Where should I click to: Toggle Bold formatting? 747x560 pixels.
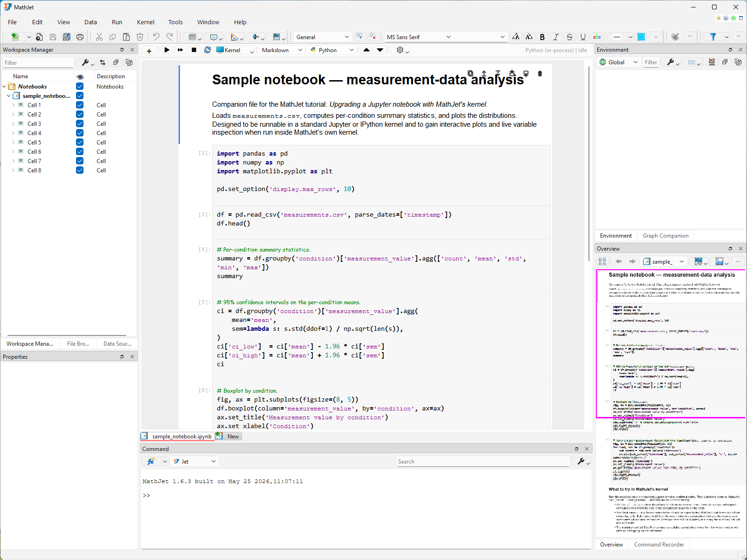pyautogui.click(x=542, y=37)
